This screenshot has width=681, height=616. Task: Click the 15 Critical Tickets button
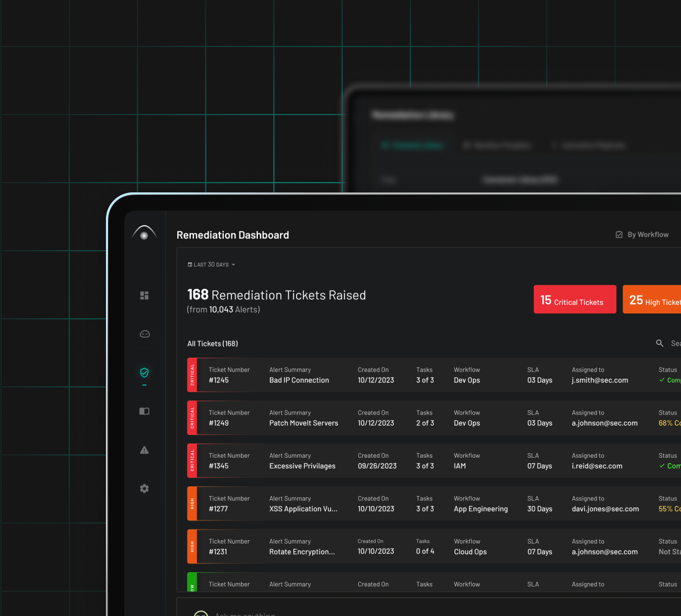pos(575,299)
